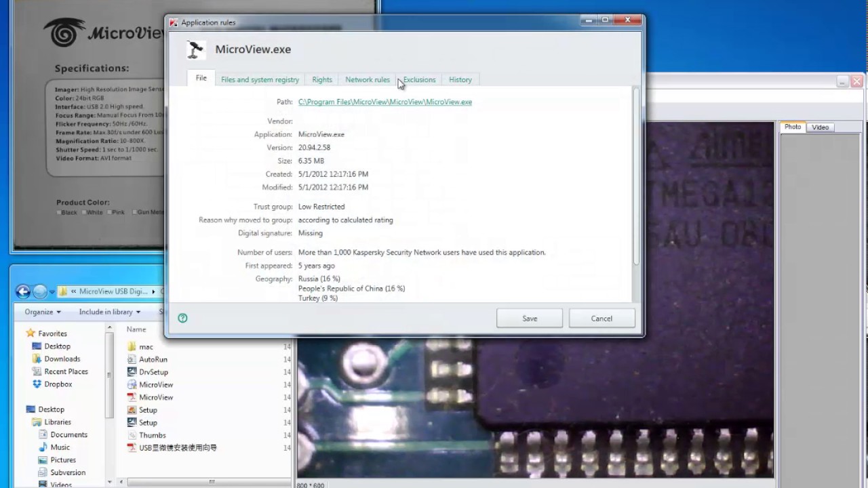Click the folder icon in Explorer address bar

pos(63,291)
